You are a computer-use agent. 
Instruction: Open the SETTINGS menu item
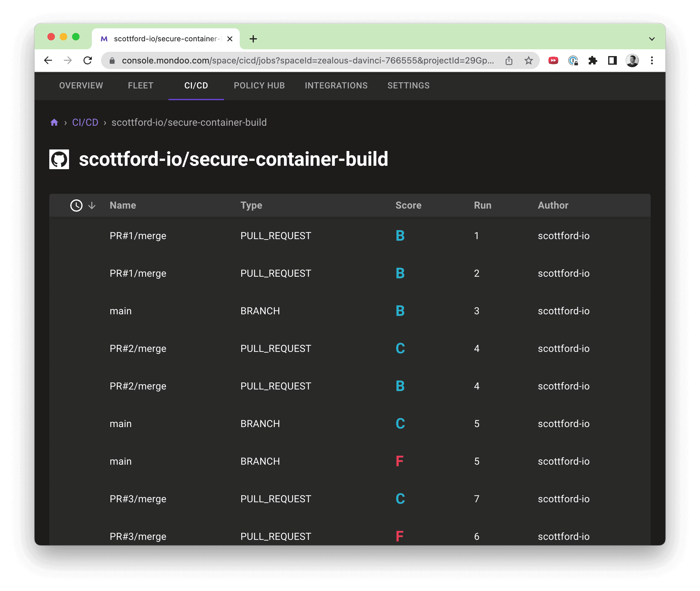(x=408, y=86)
